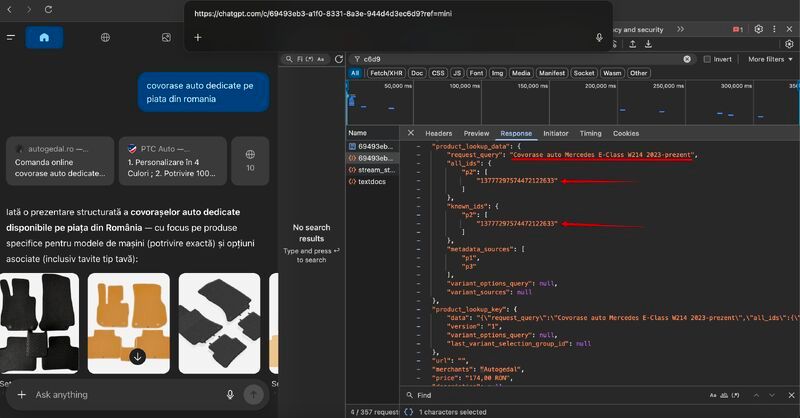Open the black floor mats thumbnail
This screenshot has height=418, width=800.
point(39,323)
